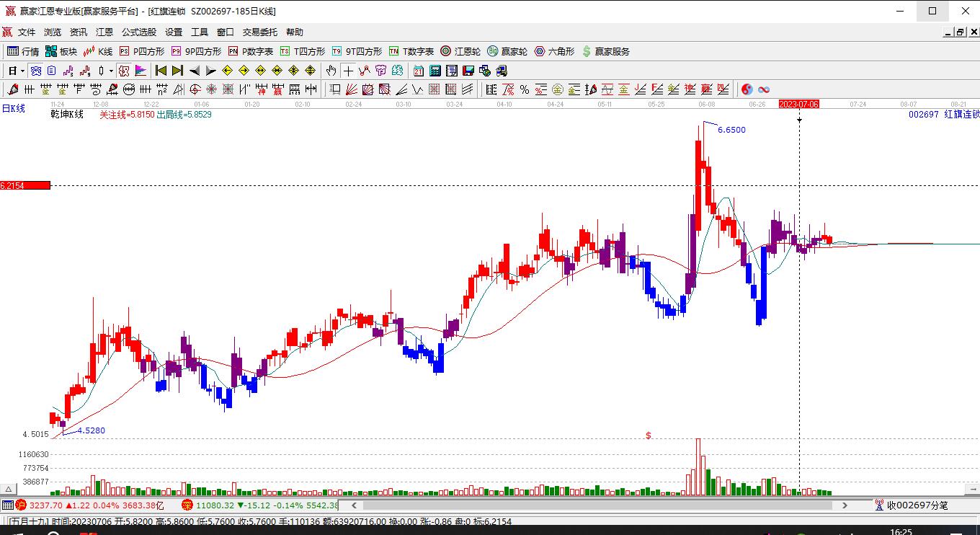This screenshot has height=535, width=980.
Task: Open the 江恩轮 Gann wheel
Action: (460, 51)
